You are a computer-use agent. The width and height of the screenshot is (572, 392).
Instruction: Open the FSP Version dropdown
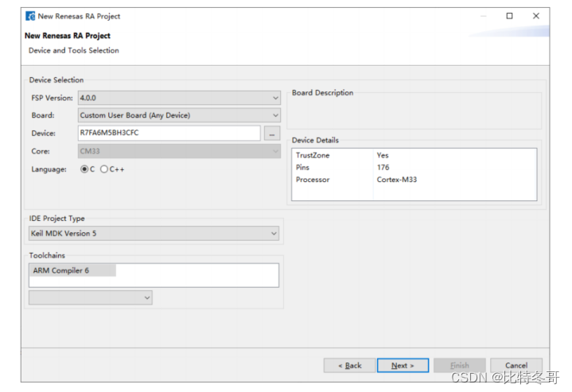click(x=179, y=98)
